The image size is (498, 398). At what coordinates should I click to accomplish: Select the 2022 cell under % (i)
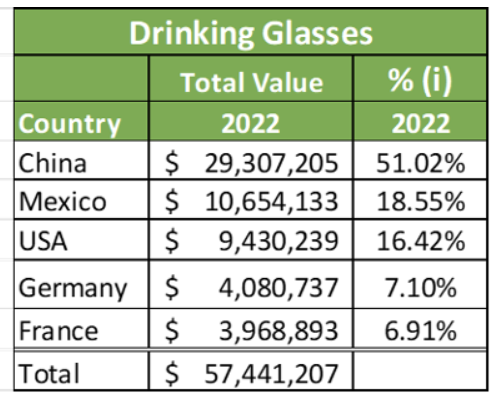(x=420, y=121)
